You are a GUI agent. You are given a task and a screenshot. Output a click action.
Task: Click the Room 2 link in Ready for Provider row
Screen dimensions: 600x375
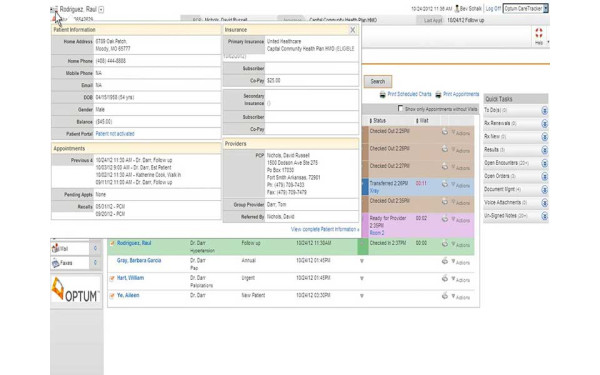(x=377, y=233)
